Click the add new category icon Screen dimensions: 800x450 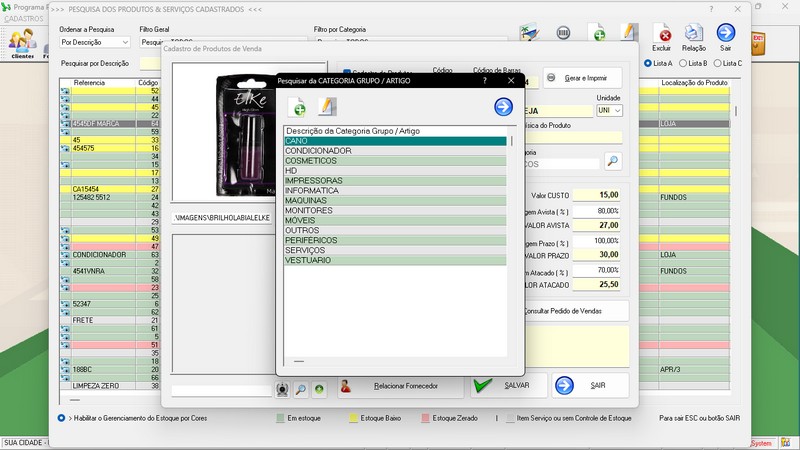pos(297,107)
